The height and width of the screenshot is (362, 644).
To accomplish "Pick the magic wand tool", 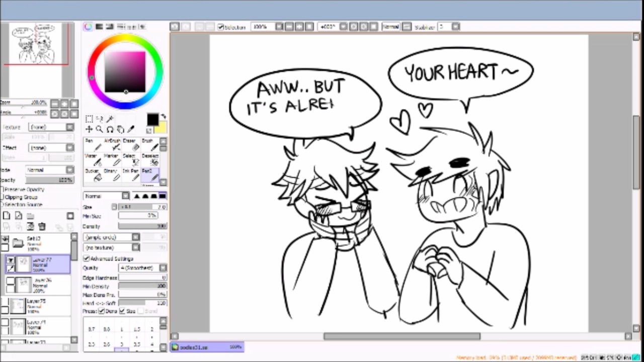I will (109, 119).
